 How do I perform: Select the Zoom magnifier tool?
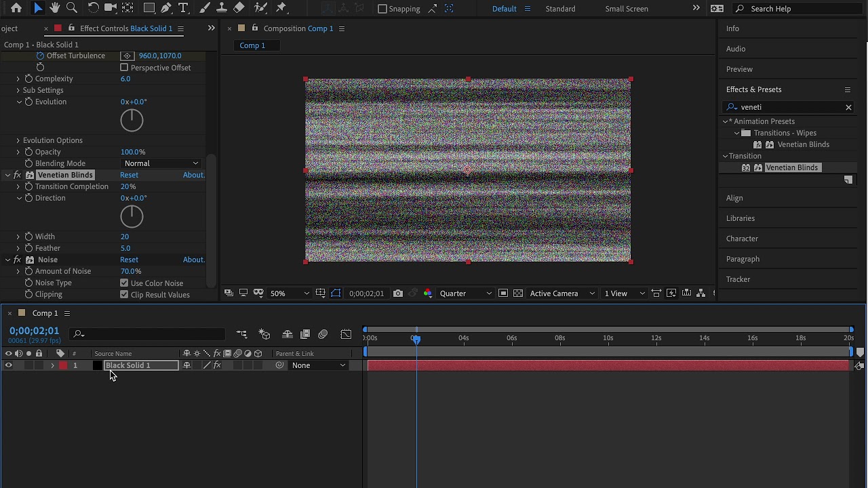pos(71,8)
